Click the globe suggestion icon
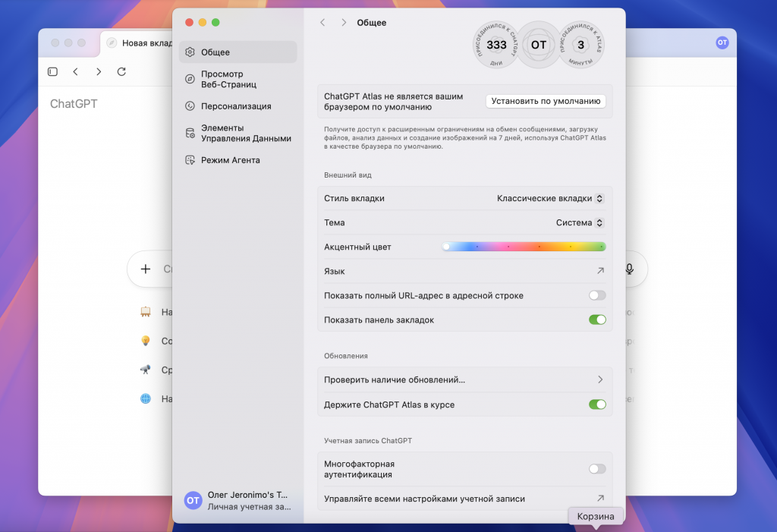Image resolution: width=777 pixels, height=532 pixels. click(x=145, y=398)
